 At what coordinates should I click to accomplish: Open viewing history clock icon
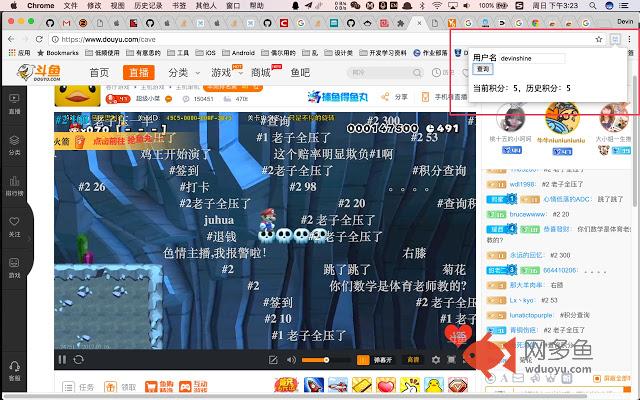tap(436, 73)
